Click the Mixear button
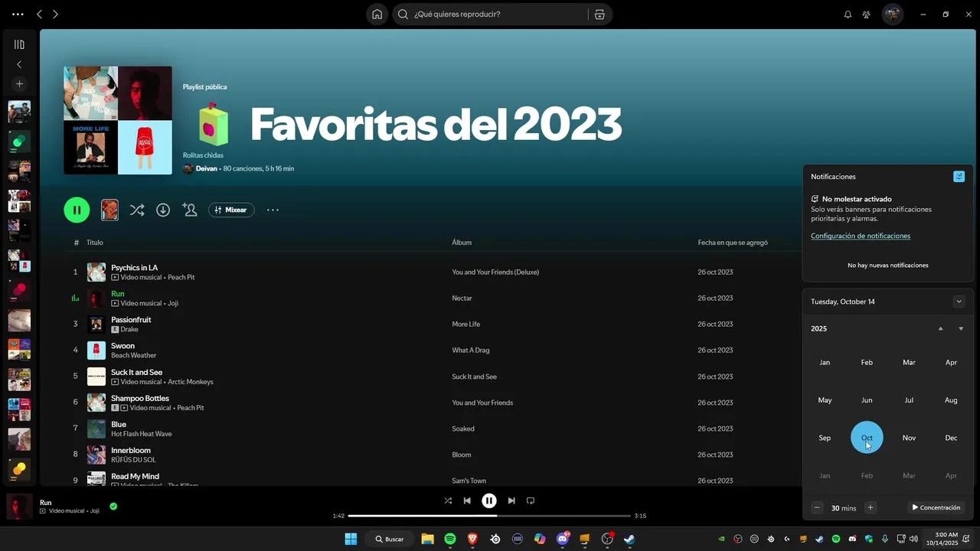 tap(231, 210)
